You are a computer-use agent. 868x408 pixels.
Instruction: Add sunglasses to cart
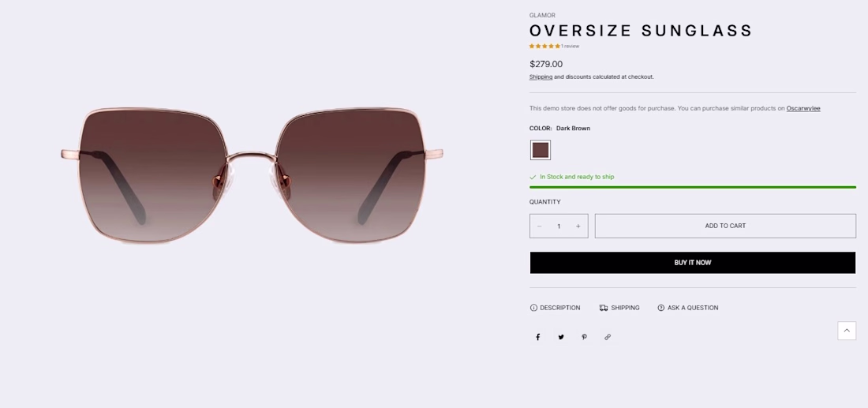tap(725, 226)
